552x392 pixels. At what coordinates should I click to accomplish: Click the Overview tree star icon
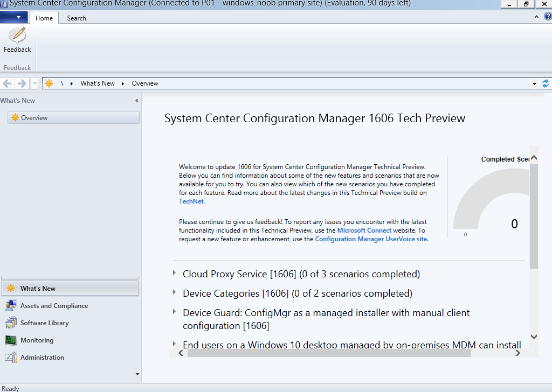15,117
